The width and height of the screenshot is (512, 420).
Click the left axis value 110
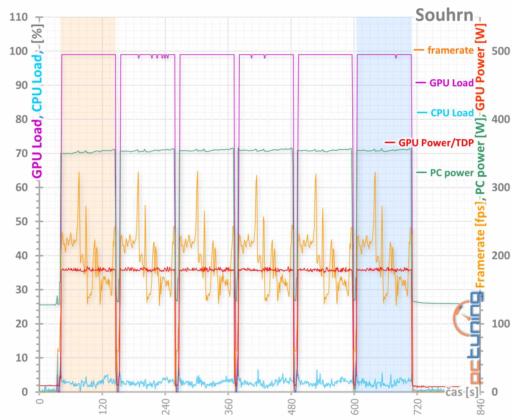pos(19,17)
